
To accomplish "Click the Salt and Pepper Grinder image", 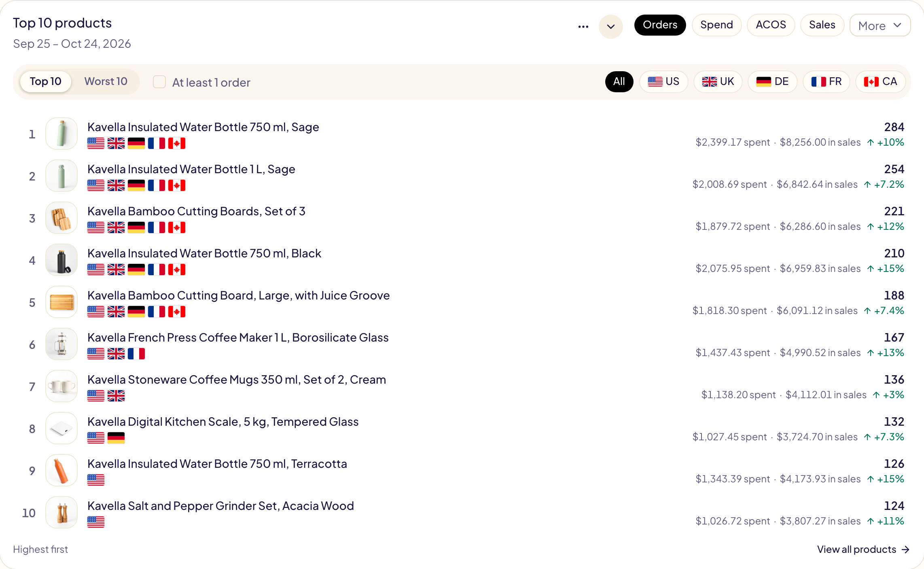I will click(x=61, y=512).
